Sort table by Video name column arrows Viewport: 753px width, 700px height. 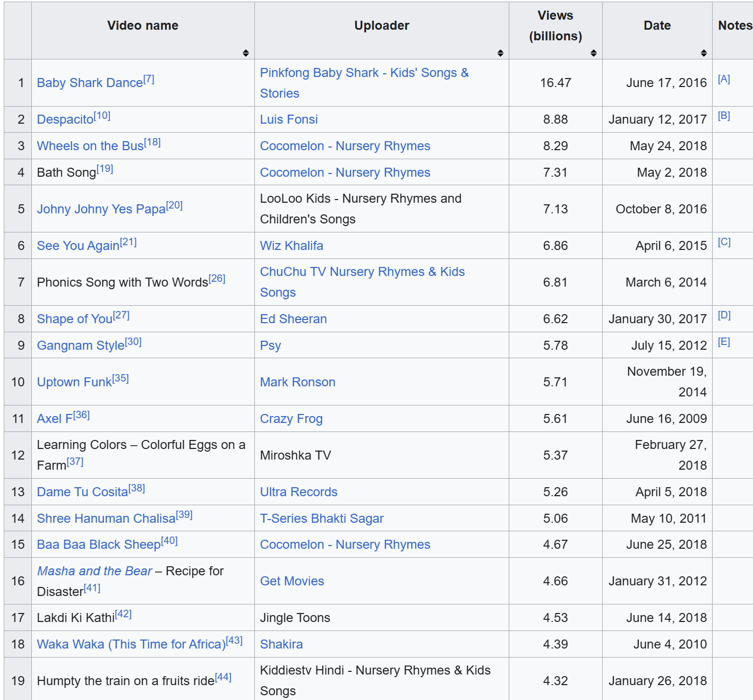(245, 53)
